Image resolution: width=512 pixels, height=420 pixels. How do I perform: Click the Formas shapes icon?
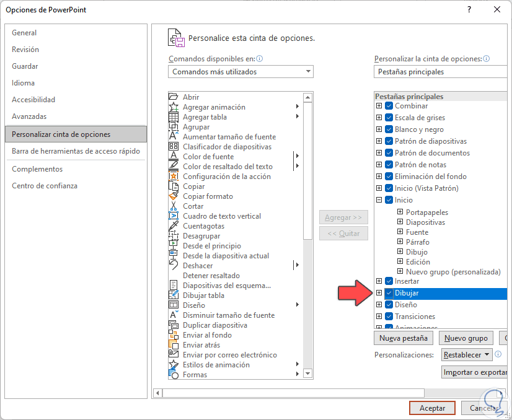(x=174, y=374)
